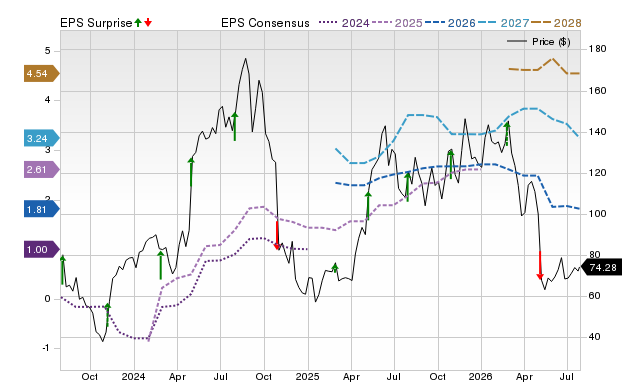
Task: Click the 2025 label on the x-axis
Action: tap(307, 376)
